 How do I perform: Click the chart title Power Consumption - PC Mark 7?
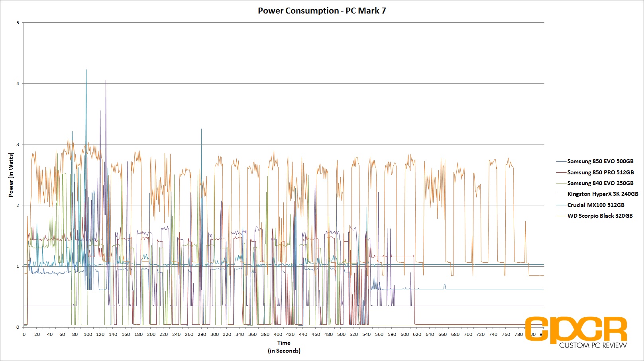(x=322, y=11)
